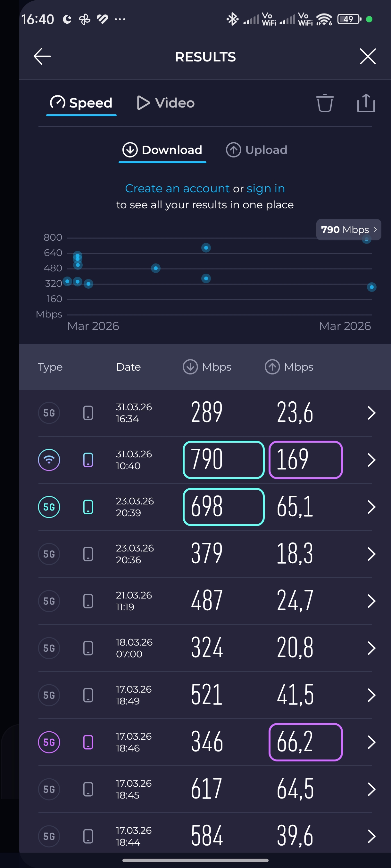Close the Results screen
This screenshot has height=868, width=391.
(367, 56)
